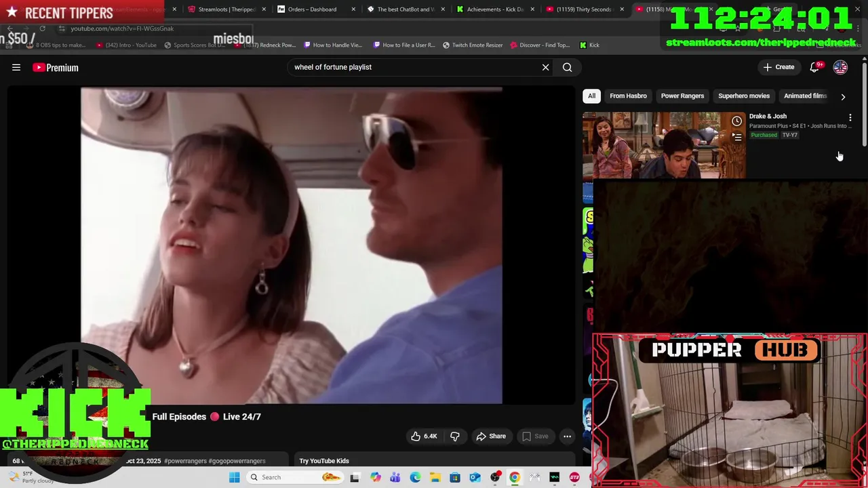Open the How to File a User R... bookmark
Viewport: 868px width, 488px height.
(x=404, y=45)
